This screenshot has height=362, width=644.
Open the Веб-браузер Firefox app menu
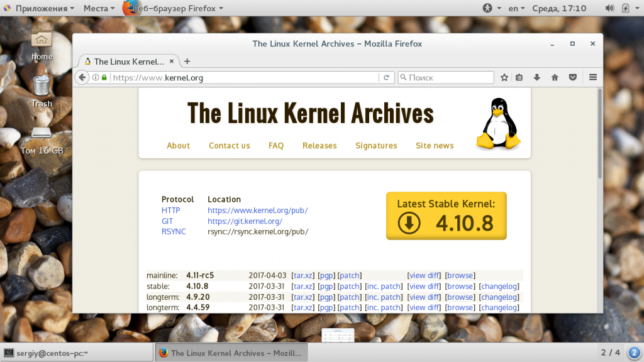tap(173, 8)
